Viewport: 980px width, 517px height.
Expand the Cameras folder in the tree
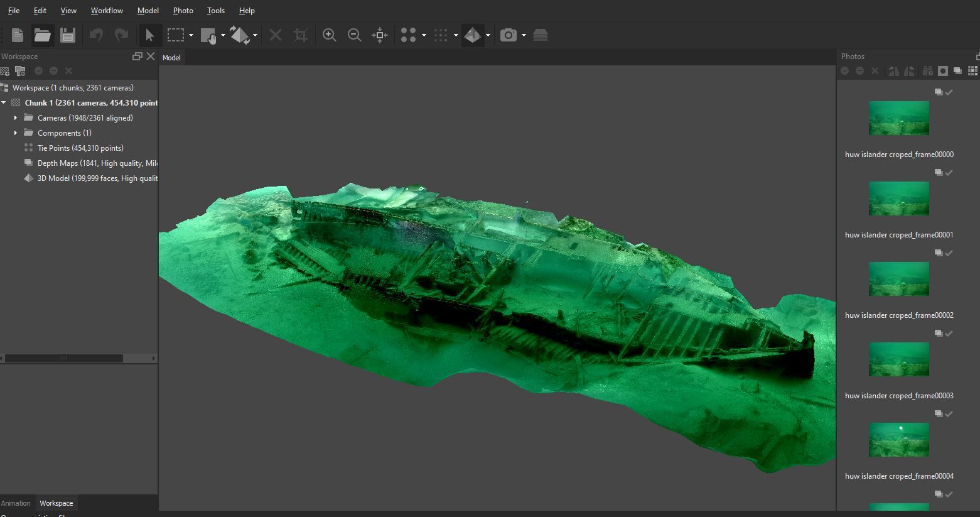(16, 118)
